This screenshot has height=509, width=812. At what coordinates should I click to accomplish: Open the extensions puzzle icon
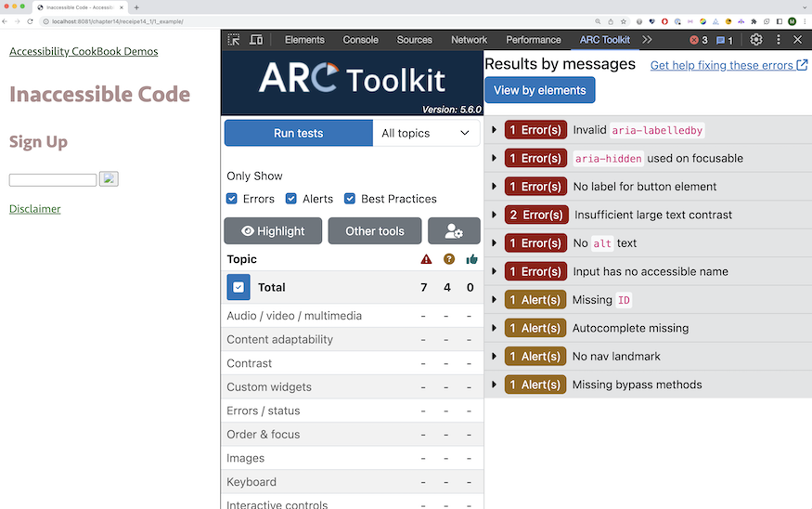(x=754, y=21)
